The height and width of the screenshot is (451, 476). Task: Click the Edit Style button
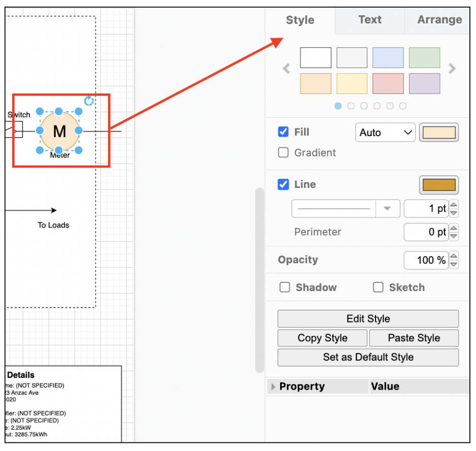367,318
